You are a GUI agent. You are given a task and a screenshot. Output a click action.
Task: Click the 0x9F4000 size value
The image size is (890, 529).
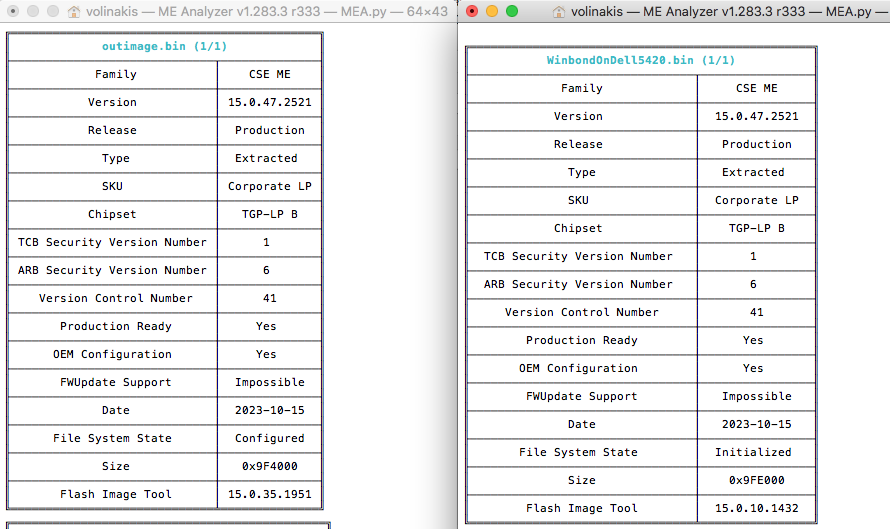click(269, 466)
